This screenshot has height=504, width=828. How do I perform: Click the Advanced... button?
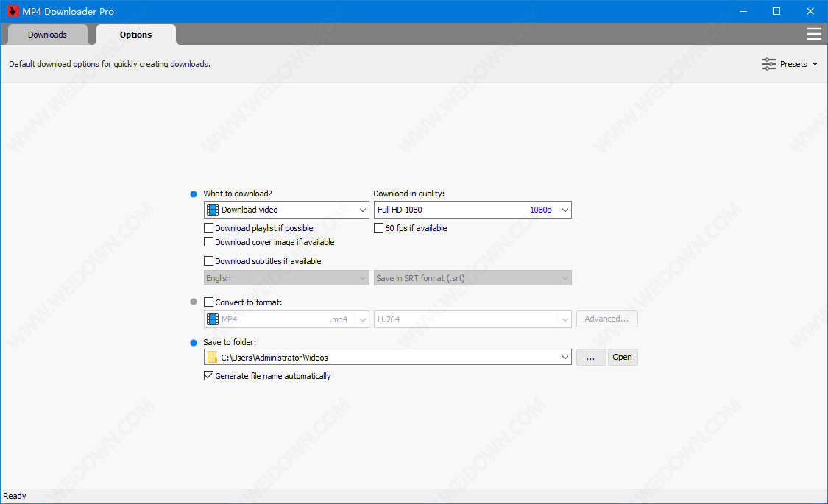pos(606,319)
